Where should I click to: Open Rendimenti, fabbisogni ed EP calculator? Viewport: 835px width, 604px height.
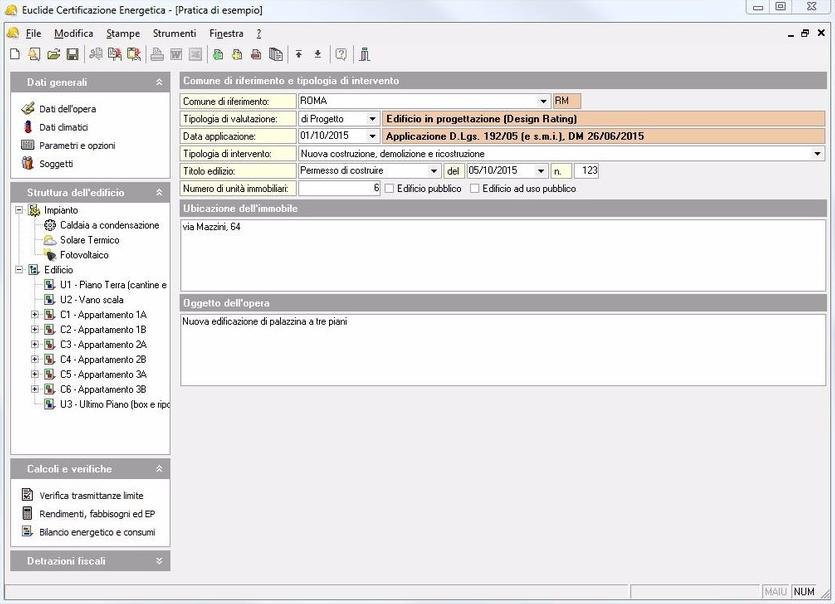(96, 514)
